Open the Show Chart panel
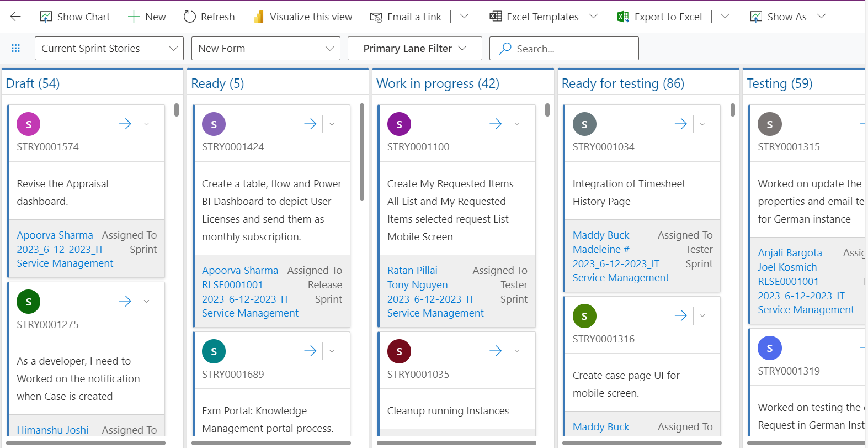 [x=75, y=17]
